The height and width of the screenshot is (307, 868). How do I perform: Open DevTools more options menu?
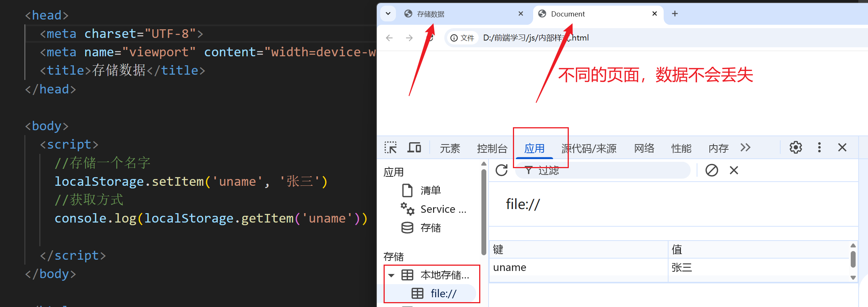[x=819, y=147]
